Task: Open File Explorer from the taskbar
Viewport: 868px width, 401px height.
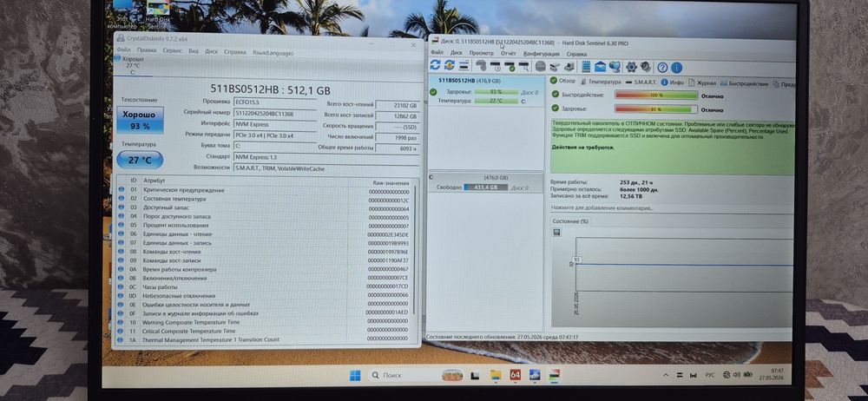Action: click(496, 375)
